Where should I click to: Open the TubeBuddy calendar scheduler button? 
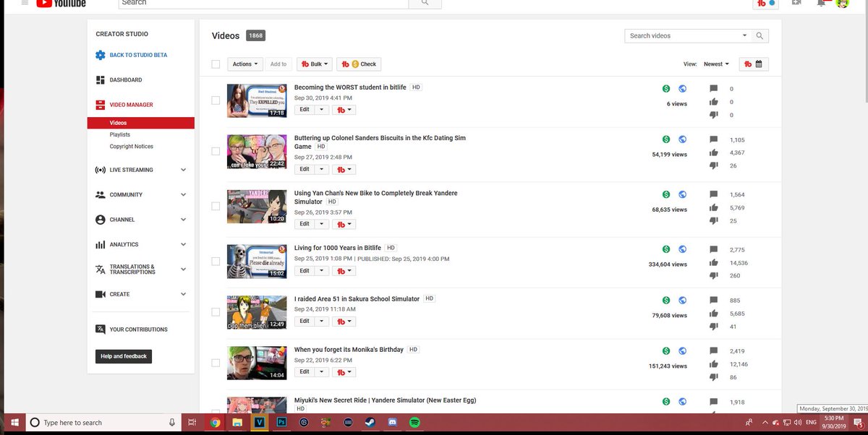click(x=754, y=64)
